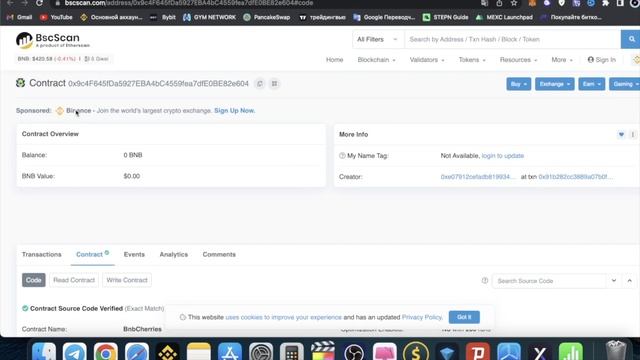The width and height of the screenshot is (640, 360).
Task: Click the Read Contract button
Action: [74, 280]
